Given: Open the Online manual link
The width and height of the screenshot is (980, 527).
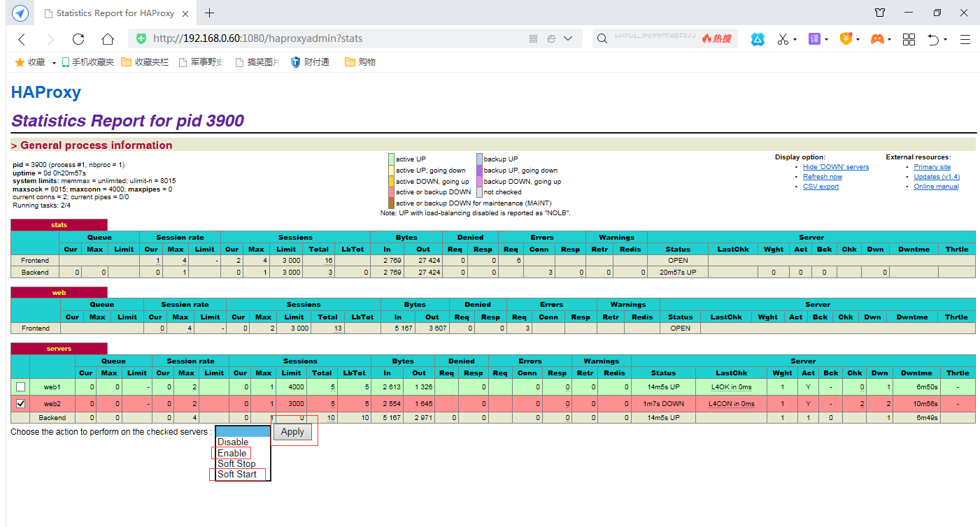Looking at the screenshot, I should click(x=936, y=187).
